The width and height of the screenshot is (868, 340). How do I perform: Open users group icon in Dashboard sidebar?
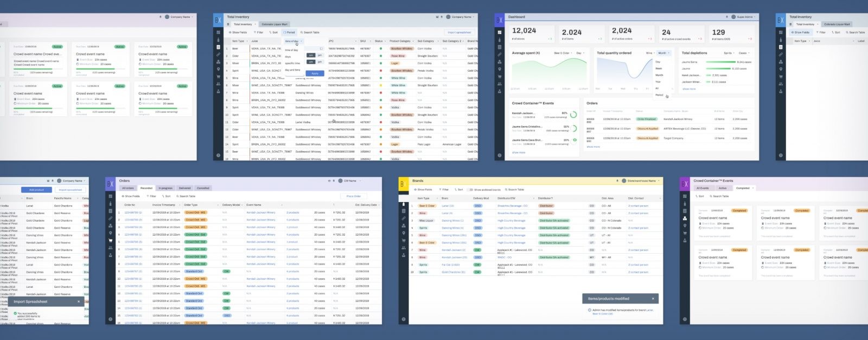500,84
